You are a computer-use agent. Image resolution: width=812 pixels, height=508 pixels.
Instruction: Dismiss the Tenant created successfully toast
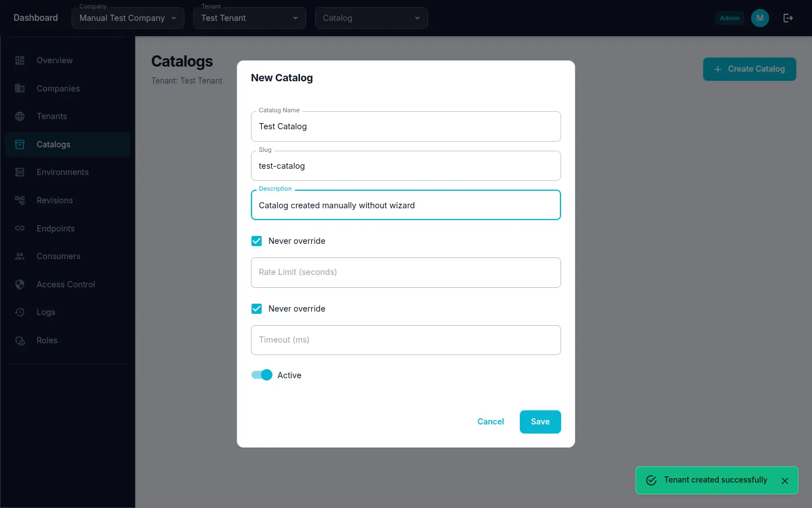coord(784,480)
